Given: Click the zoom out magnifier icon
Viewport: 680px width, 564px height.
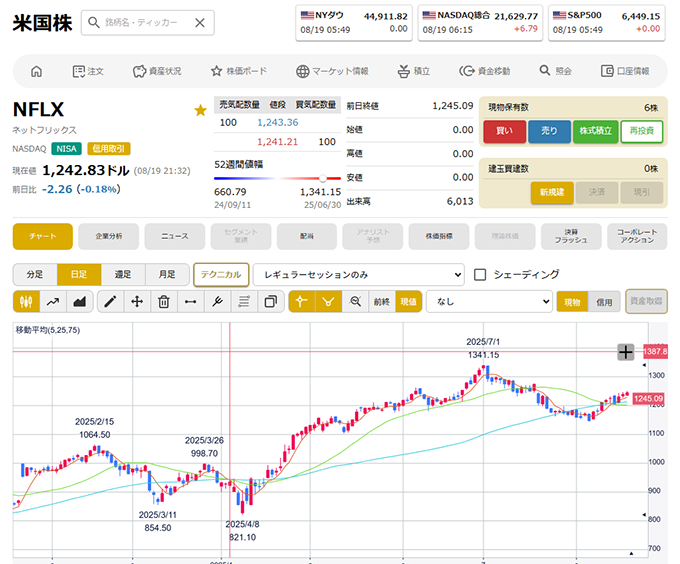Looking at the screenshot, I should 354,301.
